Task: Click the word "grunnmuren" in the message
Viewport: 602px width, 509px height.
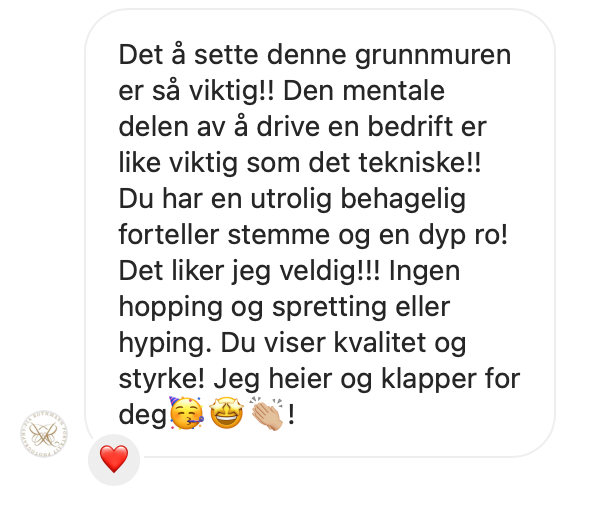Action: [x=433, y=56]
